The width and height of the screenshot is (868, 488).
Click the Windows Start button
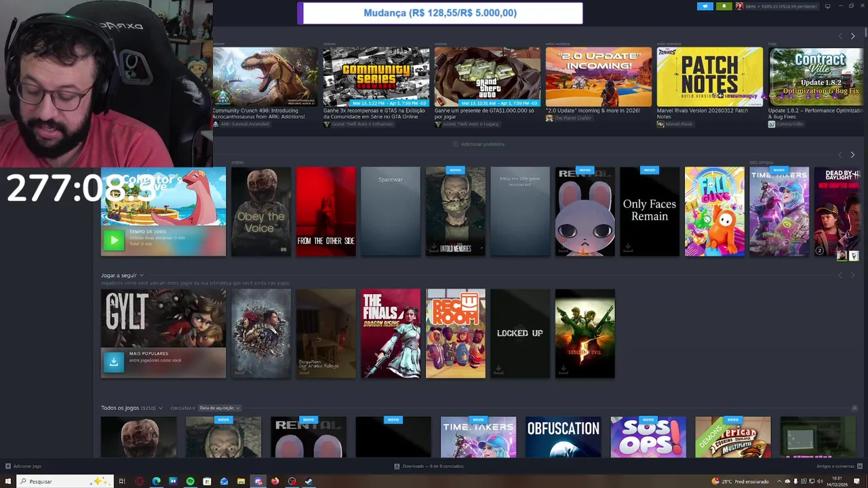8,481
